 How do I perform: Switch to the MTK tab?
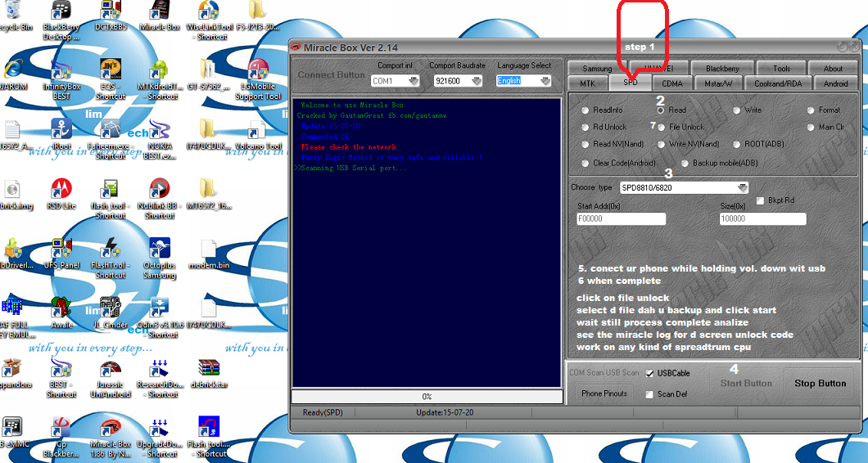pos(587,83)
